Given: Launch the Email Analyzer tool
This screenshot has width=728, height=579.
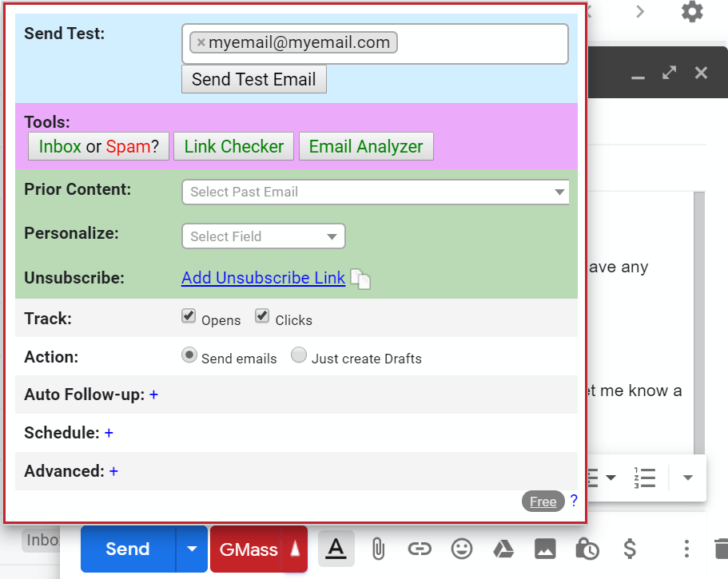Looking at the screenshot, I should (366, 146).
